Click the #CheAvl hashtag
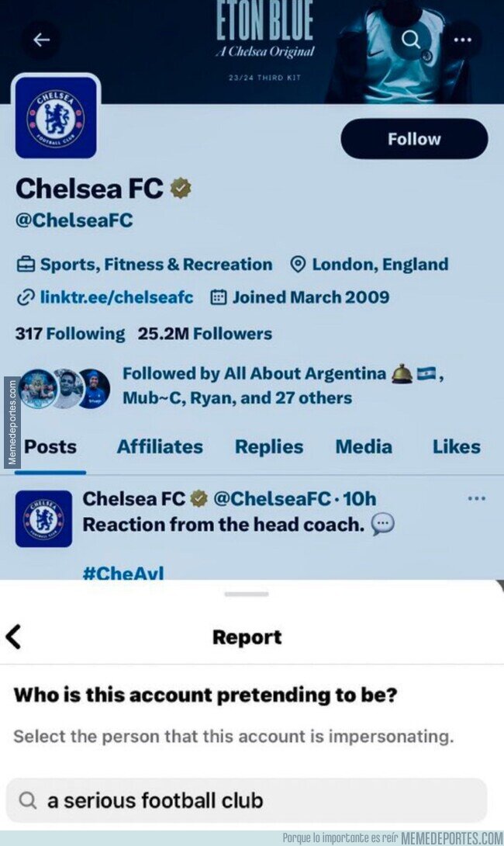This screenshot has width=504, height=846. coord(123,572)
